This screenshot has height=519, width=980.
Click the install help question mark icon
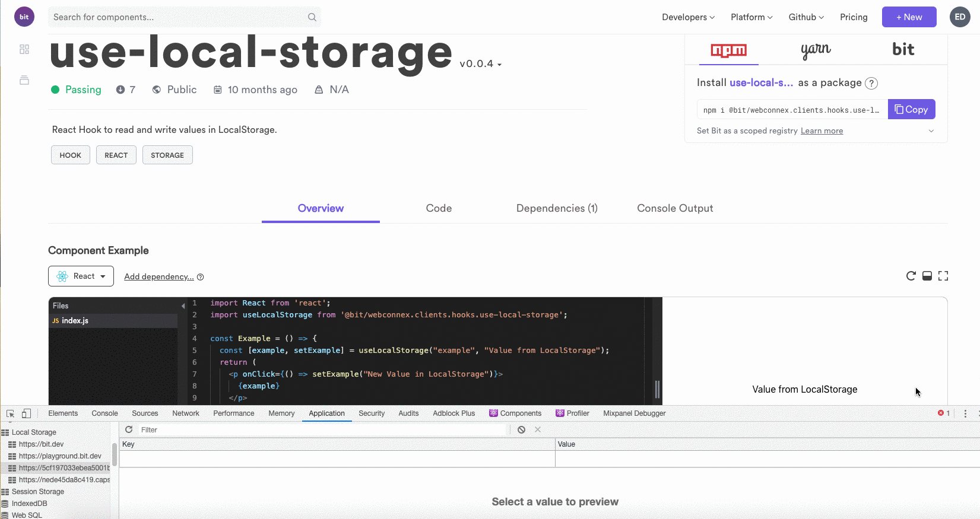pyautogui.click(x=871, y=83)
